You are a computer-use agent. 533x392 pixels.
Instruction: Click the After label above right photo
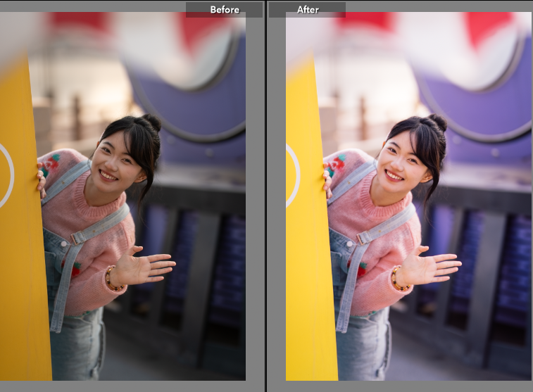click(x=308, y=10)
